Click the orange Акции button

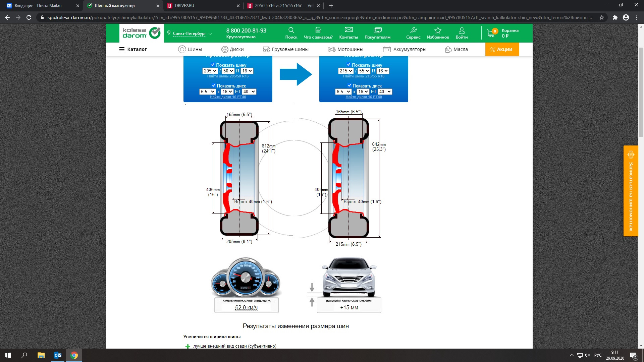pos(502,49)
